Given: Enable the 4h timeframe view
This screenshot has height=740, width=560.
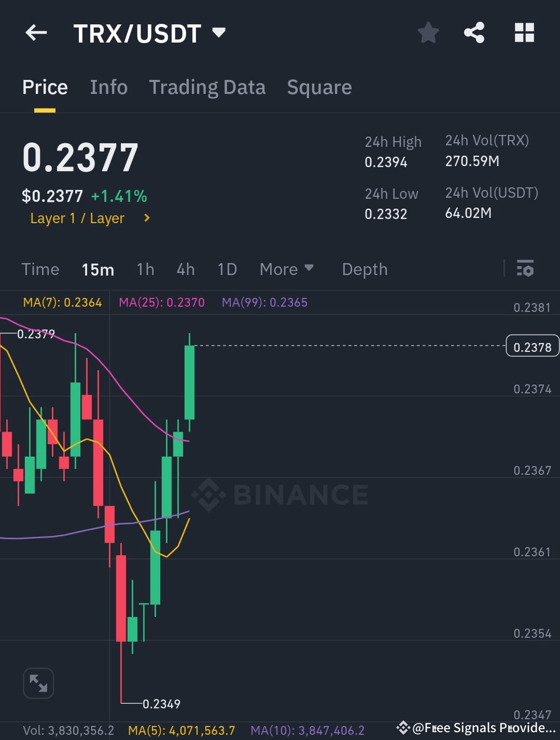Looking at the screenshot, I should [x=185, y=269].
